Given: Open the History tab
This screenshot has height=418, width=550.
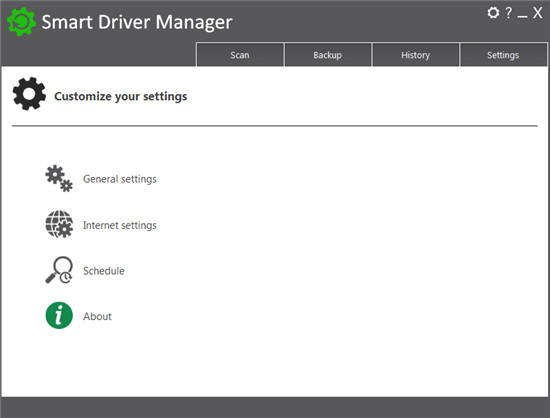Looking at the screenshot, I should [x=416, y=55].
